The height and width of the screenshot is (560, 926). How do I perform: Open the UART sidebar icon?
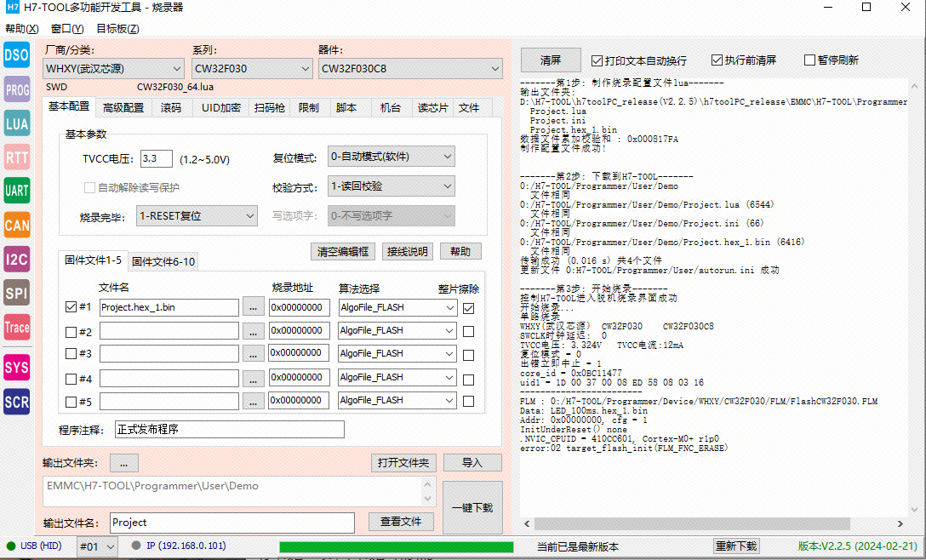[x=16, y=191]
